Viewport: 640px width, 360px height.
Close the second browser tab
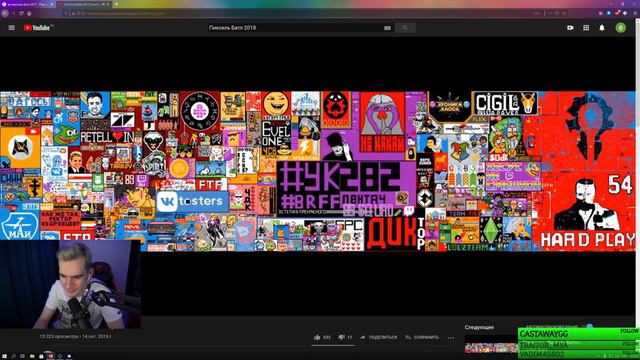tap(108, 4)
